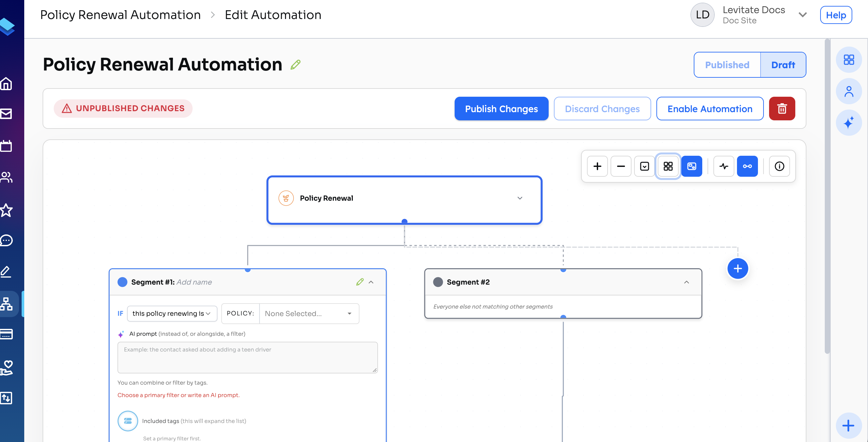
Task: Toggle the Included tags circle button
Action: coord(128,421)
